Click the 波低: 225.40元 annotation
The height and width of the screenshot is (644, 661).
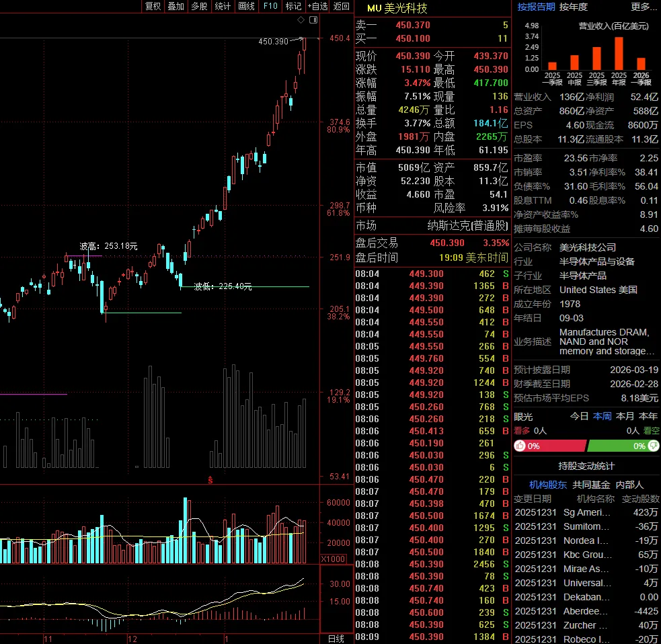click(x=223, y=286)
